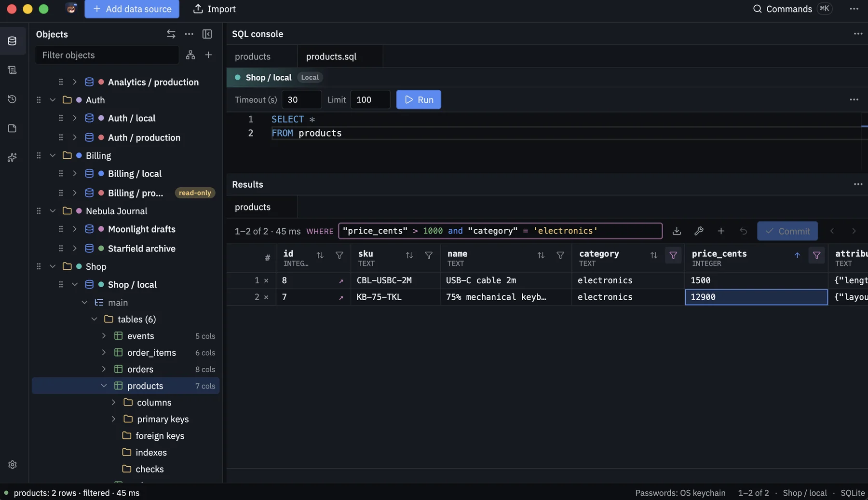Sort the sku column
The width and height of the screenshot is (868, 500).
409,255
